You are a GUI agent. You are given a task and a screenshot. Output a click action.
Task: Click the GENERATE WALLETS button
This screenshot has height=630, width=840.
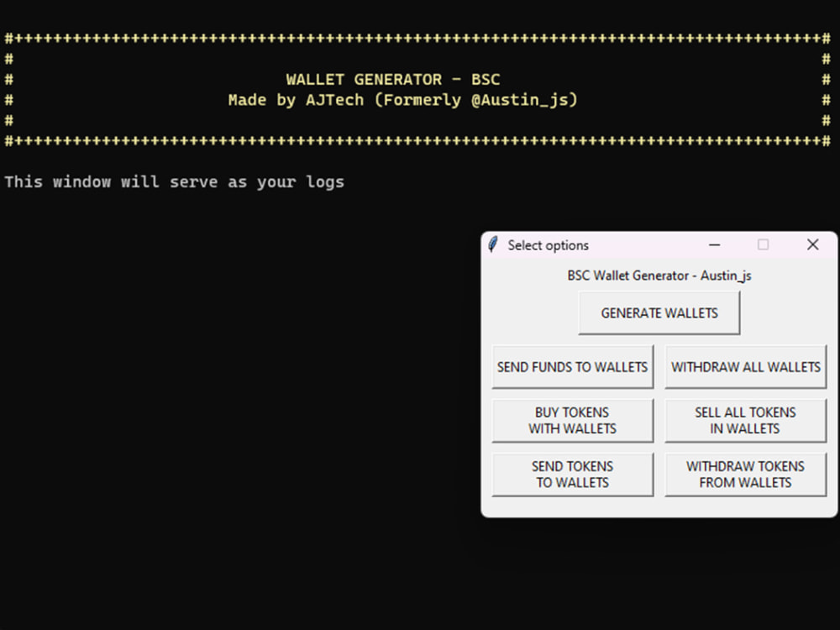(x=659, y=312)
